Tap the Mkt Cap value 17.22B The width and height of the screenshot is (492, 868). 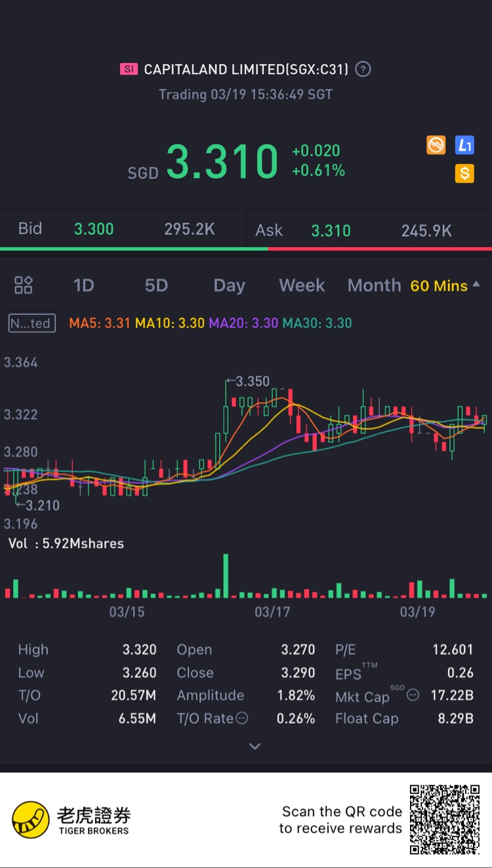pos(452,696)
